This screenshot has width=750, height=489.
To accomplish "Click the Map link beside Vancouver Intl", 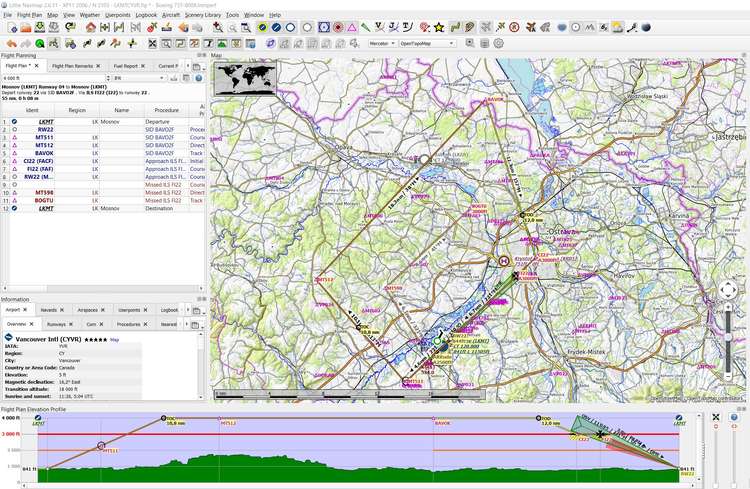I will pyautogui.click(x=114, y=339).
